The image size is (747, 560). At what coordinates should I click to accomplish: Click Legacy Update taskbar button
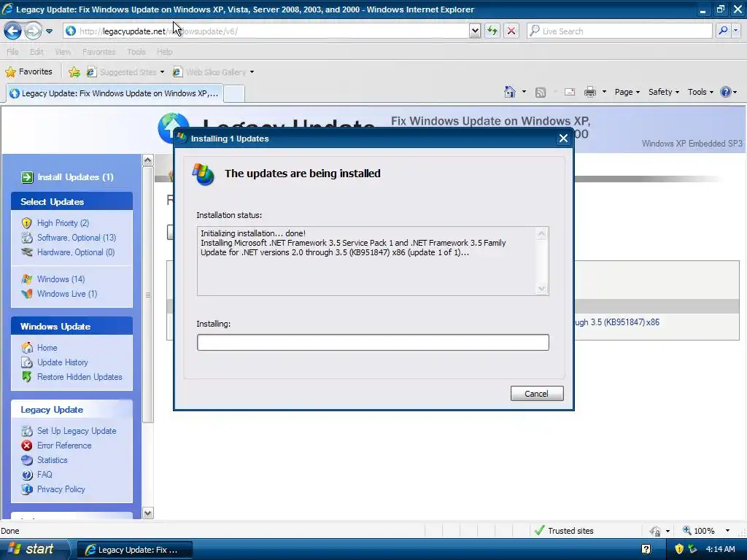pyautogui.click(x=135, y=550)
